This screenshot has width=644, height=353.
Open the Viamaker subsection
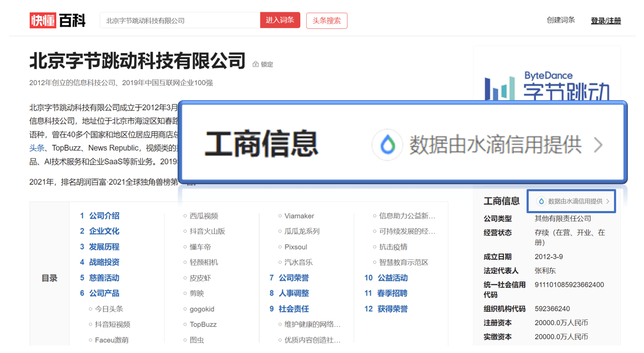tap(299, 216)
